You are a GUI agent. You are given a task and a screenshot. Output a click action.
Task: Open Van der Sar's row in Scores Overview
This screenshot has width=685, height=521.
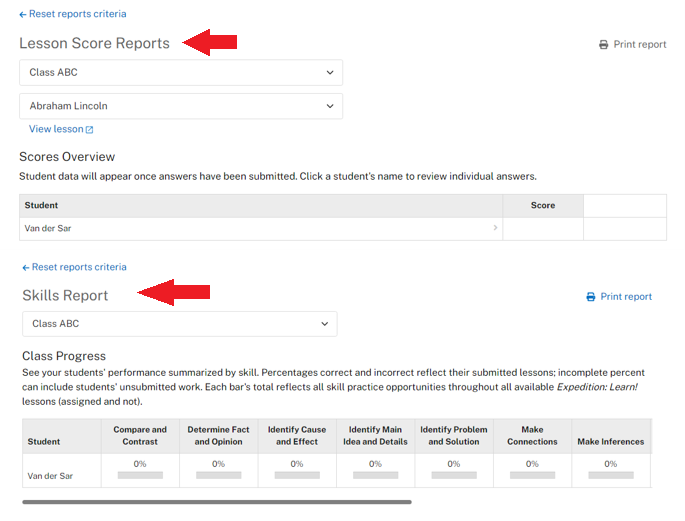tap(261, 228)
